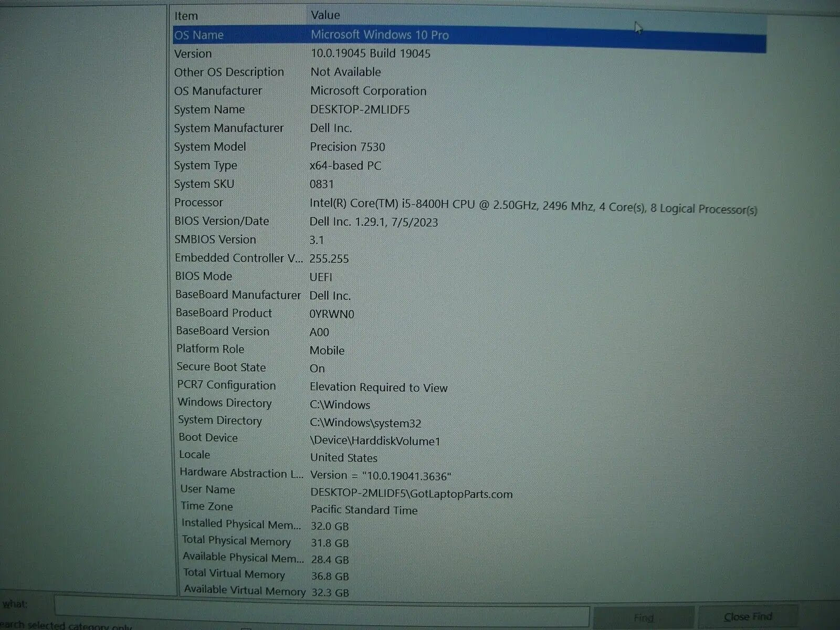Select the Processor row
Viewport: 840px width, 630px height.
469,205
